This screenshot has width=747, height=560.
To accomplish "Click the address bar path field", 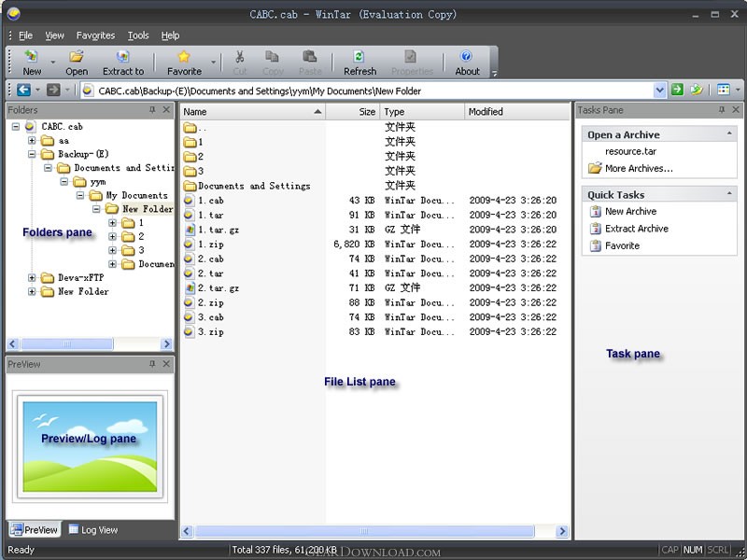I will (367, 91).
